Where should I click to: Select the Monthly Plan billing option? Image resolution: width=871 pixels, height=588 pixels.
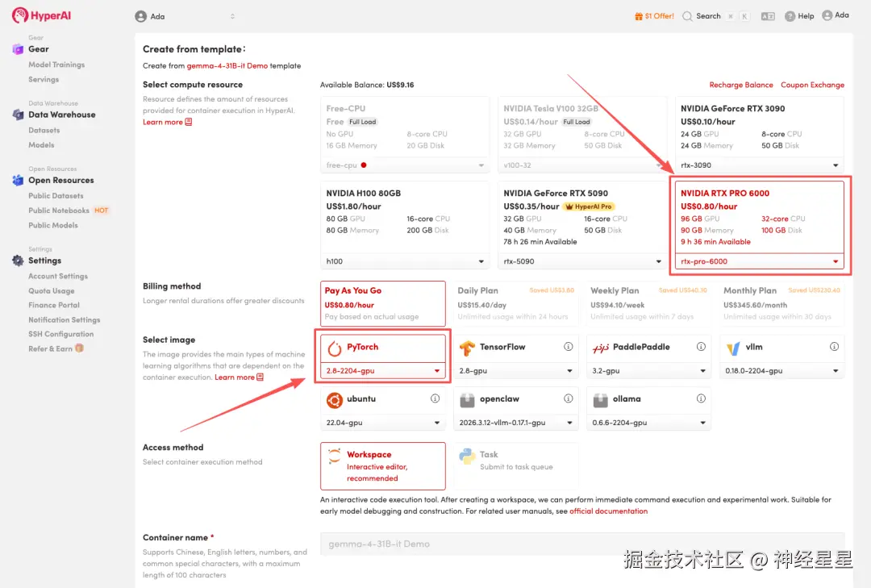click(x=781, y=303)
